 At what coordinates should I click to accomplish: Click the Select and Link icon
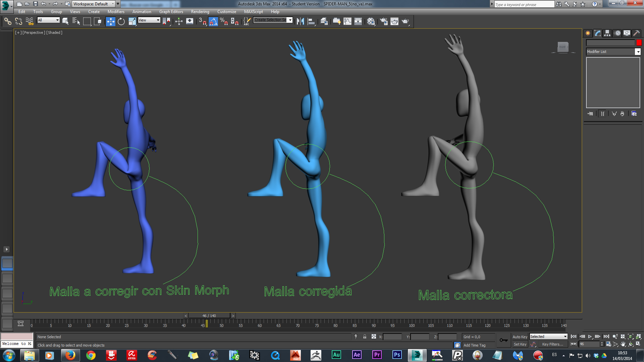(x=7, y=21)
